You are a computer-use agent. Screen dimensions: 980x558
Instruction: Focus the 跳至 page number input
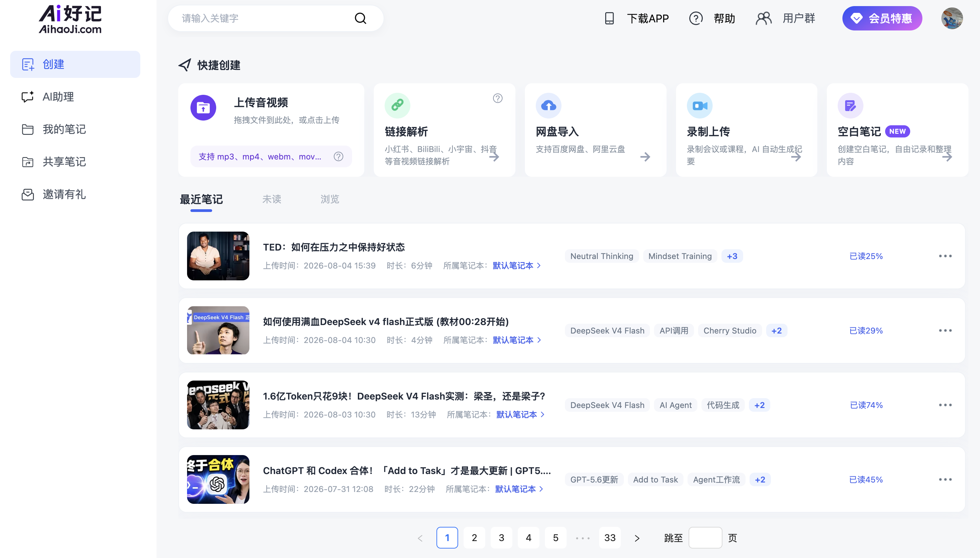tap(705, 538)
